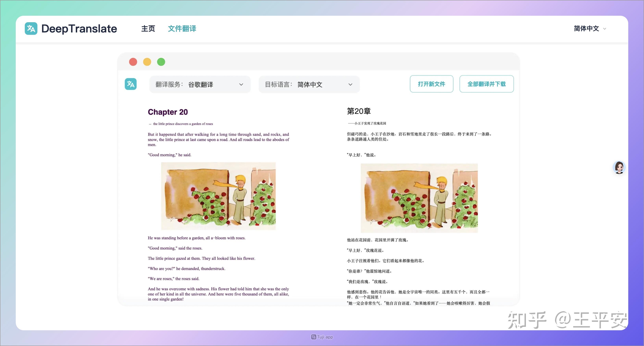Click the Little Prince illustration on the English page
Screen dimensions: 644x346
point(219,196)
